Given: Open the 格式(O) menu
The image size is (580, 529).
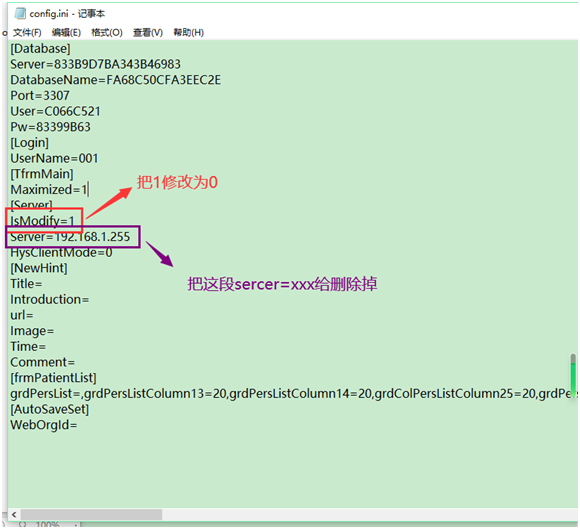Looking at the screenshot, I should 107,33.
